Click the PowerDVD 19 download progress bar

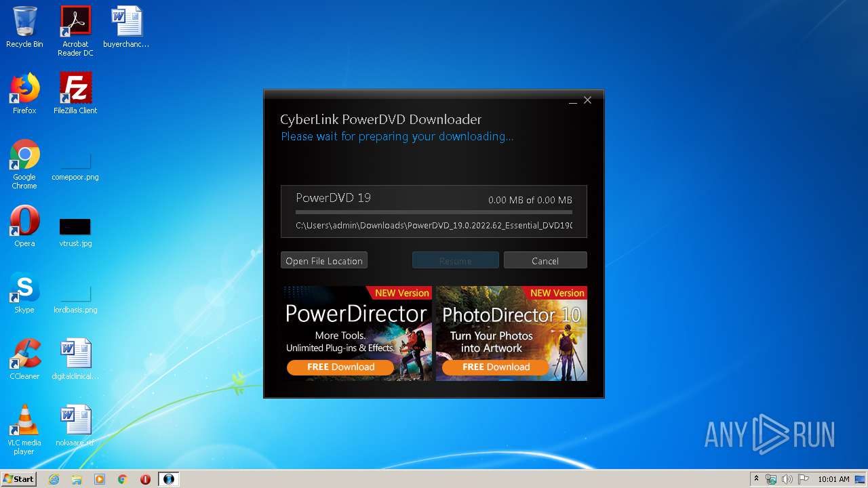coord(434,212)
